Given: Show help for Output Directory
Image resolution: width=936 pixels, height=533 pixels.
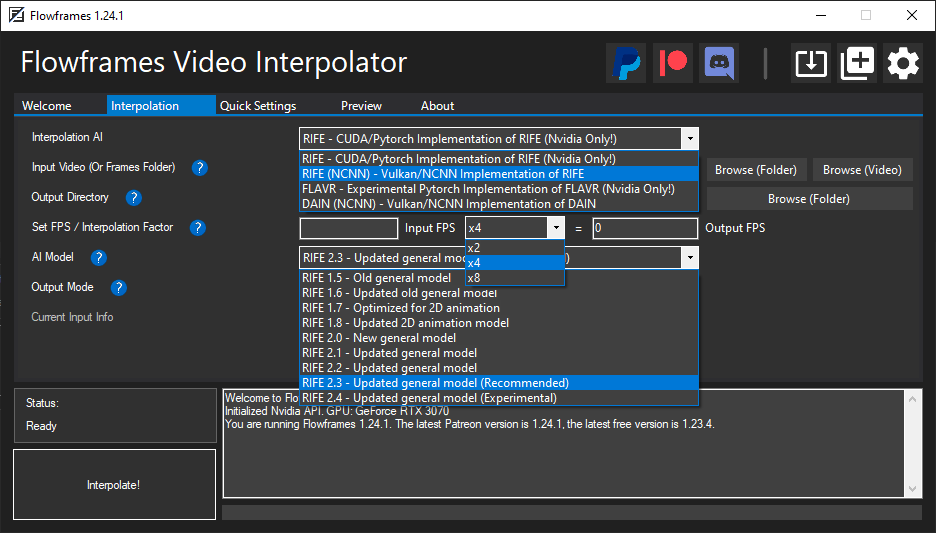Looking at the screenshot, I should click(x=134, y=198).
